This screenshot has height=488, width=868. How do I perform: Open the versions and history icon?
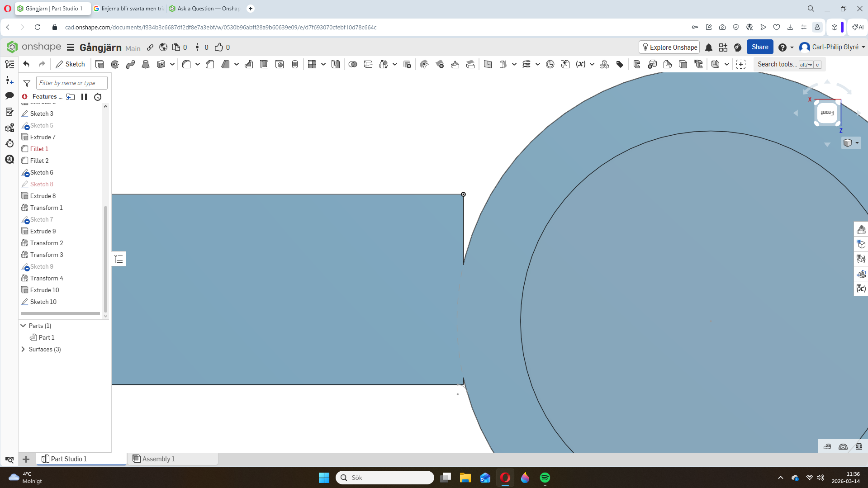click(9, 64)
